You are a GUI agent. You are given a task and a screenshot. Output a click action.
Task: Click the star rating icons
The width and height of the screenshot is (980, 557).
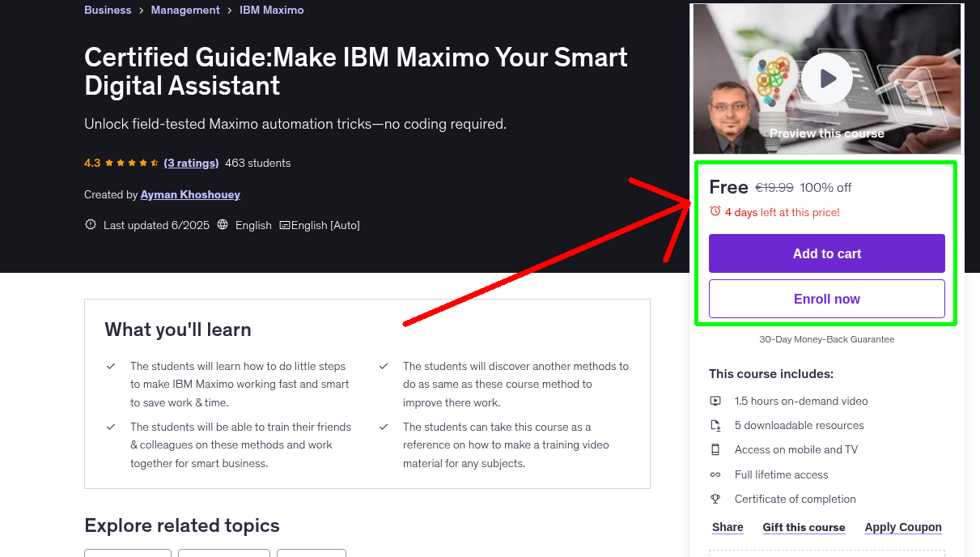click(x=133, y=163)
